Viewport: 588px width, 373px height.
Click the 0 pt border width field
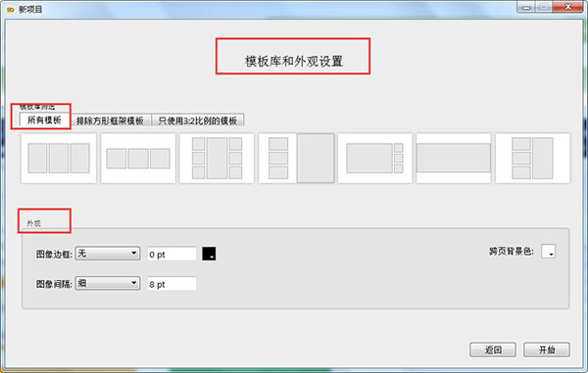click(171, 254)
